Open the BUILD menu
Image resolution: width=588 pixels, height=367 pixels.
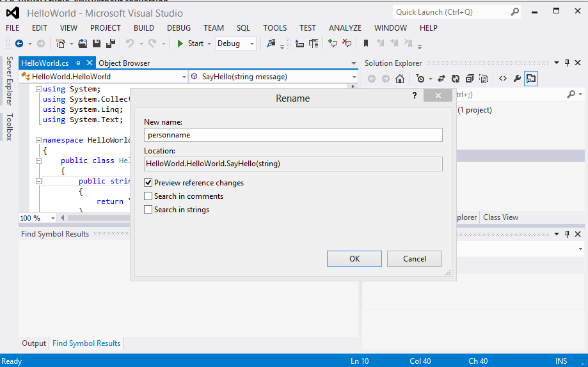click(143, 28)
